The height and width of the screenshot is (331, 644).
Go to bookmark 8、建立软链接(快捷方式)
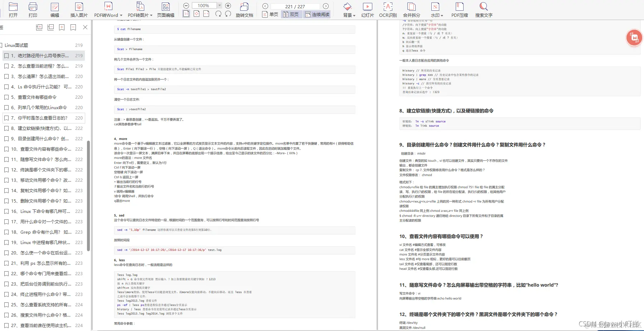point(44,128)
